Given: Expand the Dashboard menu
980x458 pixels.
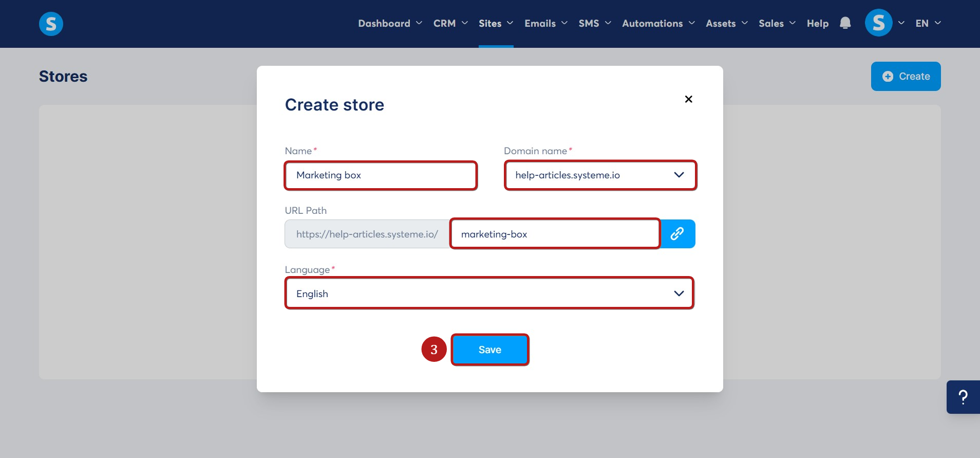Looking at the screenshot, I should point(390,23).
